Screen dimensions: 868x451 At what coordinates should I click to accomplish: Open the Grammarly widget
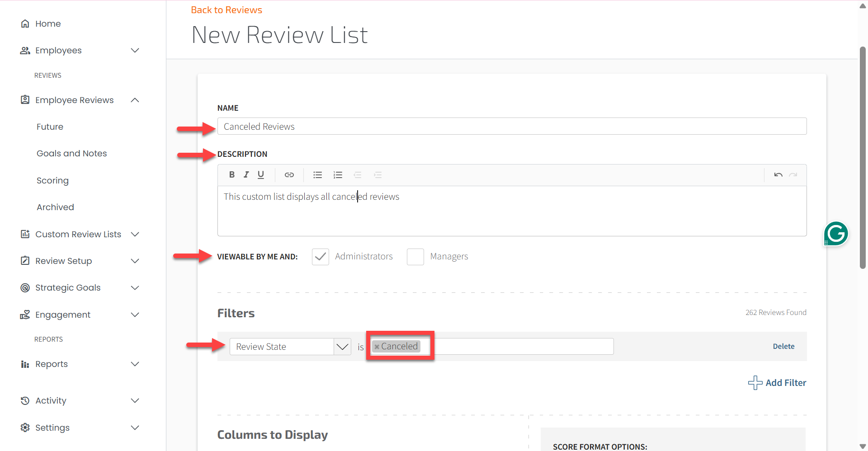(836, 234)
